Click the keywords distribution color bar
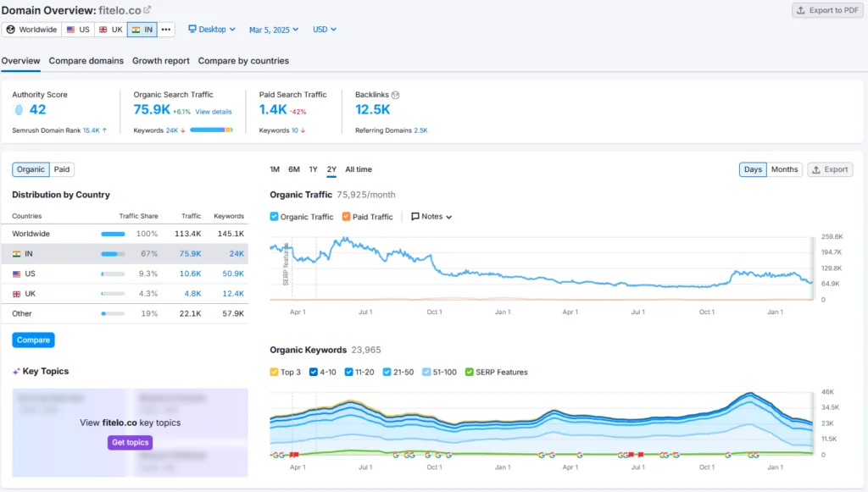Image resolution: width=868 pixels, height=492 pixels. (211, 130)
